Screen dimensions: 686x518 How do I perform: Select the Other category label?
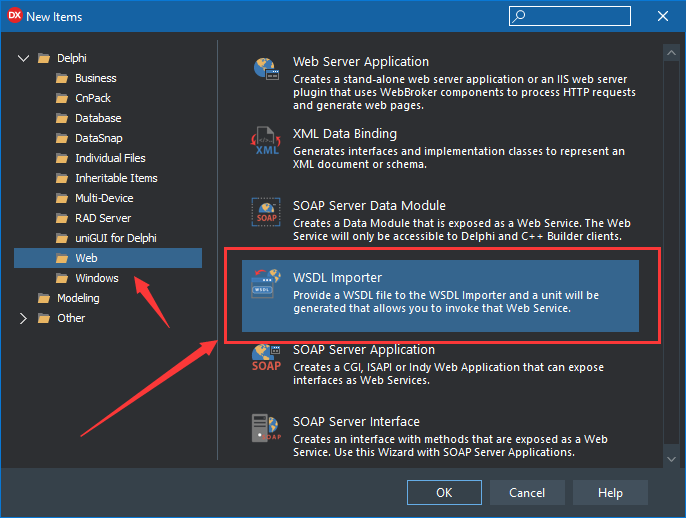[x=71, y=318]
